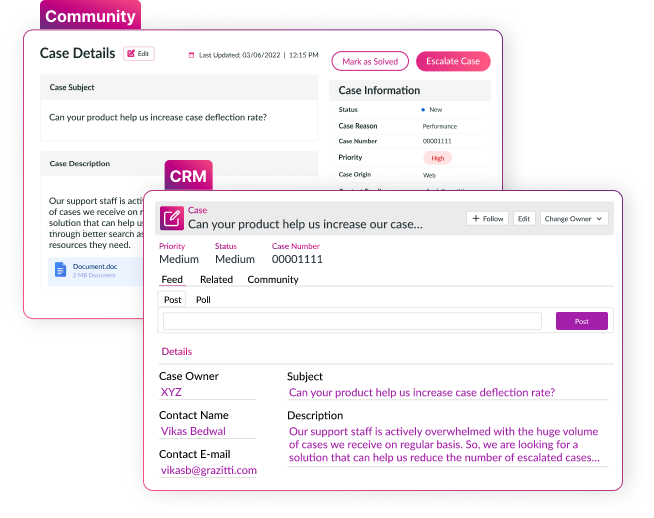Screen dimensions: 654x518
Task: Click the post text input field
Action: click(352, 321)
